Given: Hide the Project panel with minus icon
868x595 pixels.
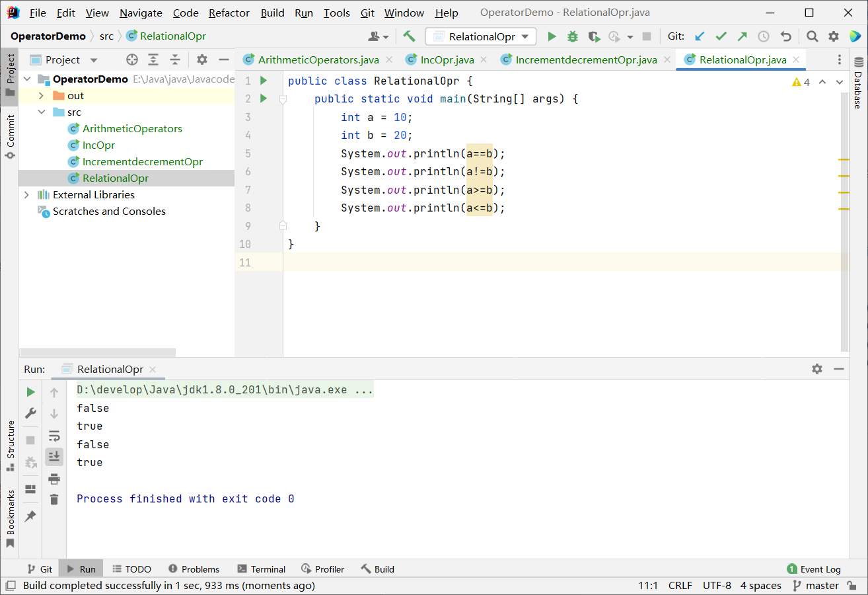Looking at the screenshot, I should click(224, 59).
